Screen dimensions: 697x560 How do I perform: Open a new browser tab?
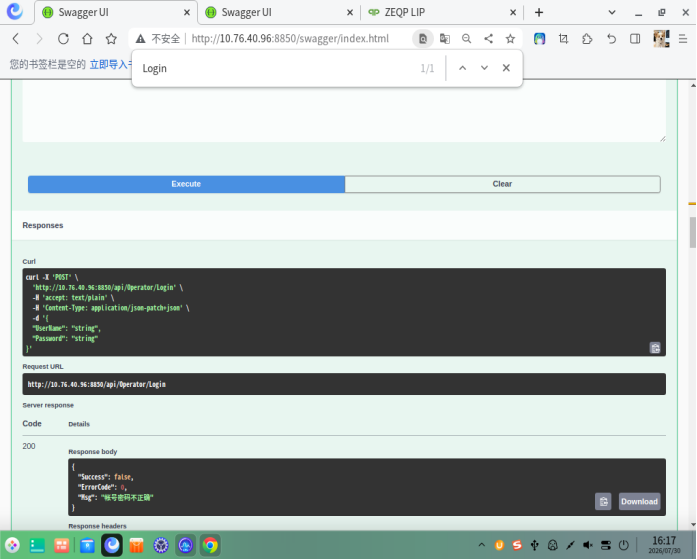(x=539, y=12)
